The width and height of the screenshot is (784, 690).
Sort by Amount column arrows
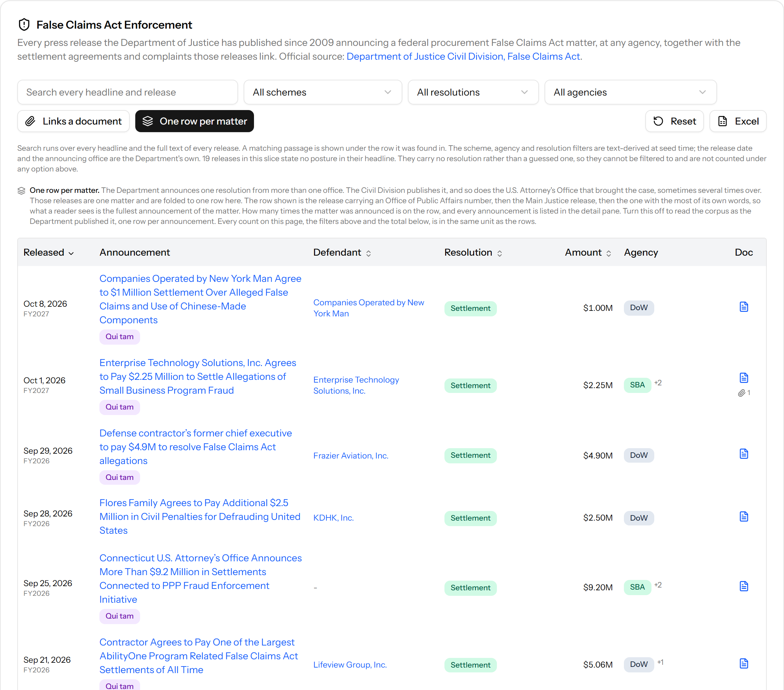(608, 253)
